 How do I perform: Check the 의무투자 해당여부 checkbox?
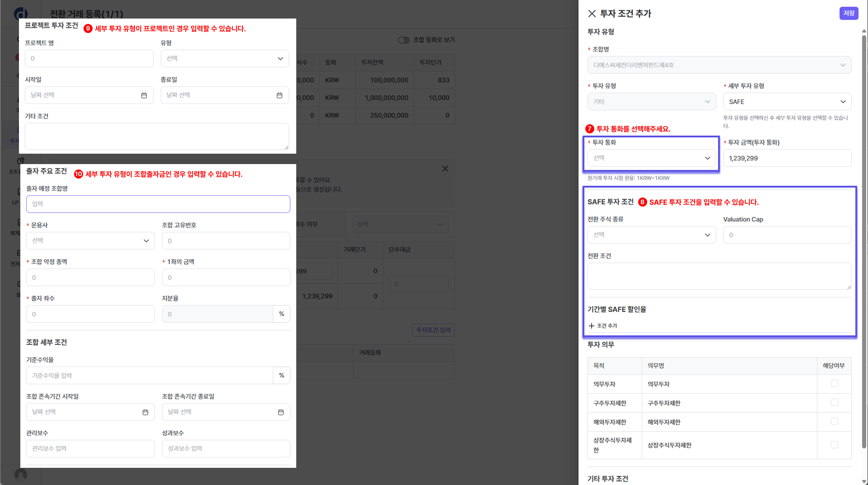tap(834, 384)
